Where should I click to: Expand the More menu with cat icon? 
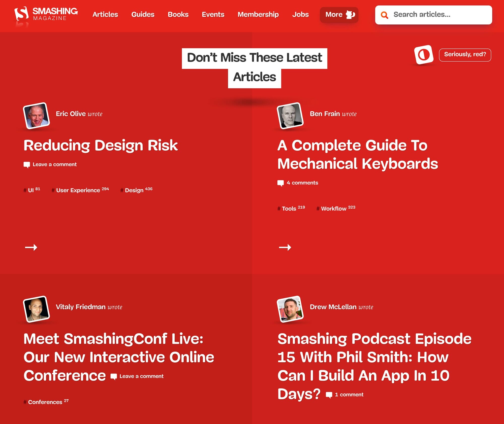click(339, 15)
